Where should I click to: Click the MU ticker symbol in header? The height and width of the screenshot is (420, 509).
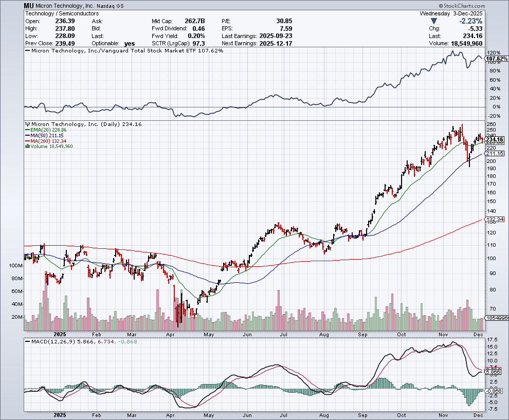click(30, 5)
